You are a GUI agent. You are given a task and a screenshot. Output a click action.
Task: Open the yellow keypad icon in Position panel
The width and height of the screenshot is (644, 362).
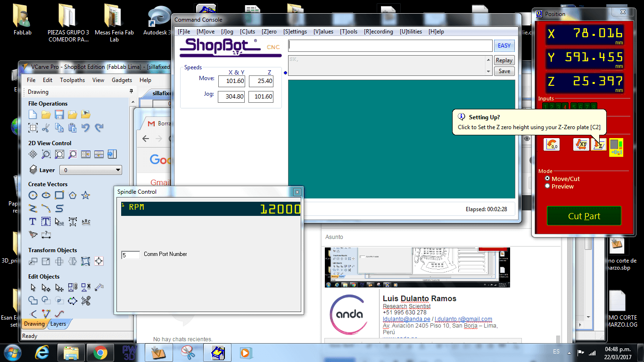tap(616, 148)
